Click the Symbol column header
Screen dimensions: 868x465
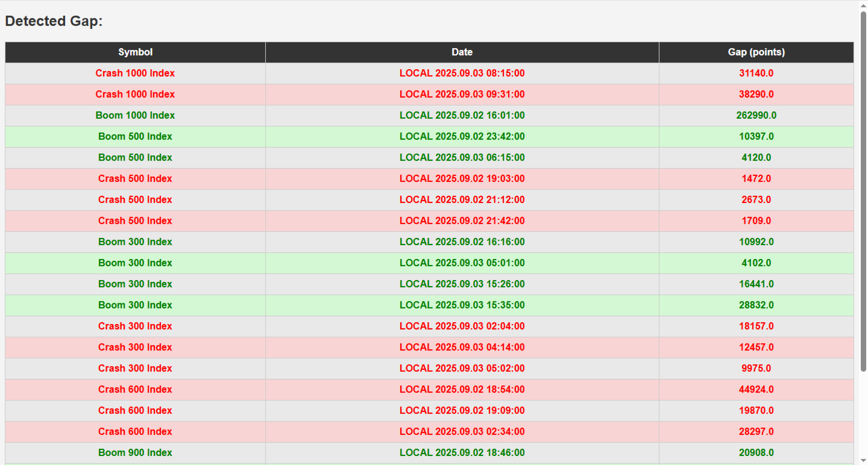(135, 52)
